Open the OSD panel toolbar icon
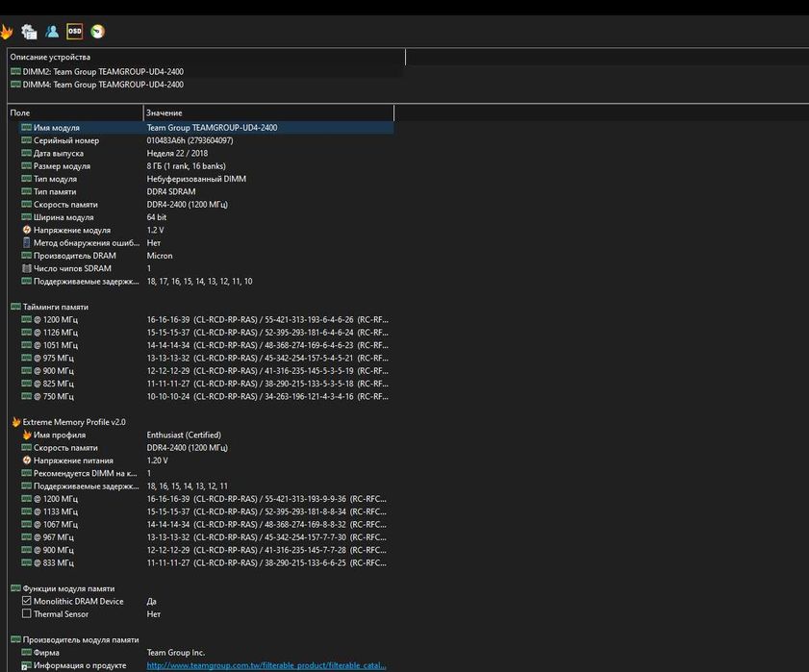This screenshot has height=672, width=809. 75,32
